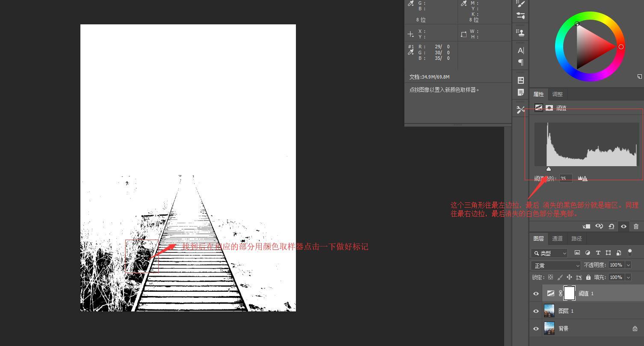The width and height of the screenshot is (644, 346).
Task: Click the threshold level input field
Action: [566, 179]
